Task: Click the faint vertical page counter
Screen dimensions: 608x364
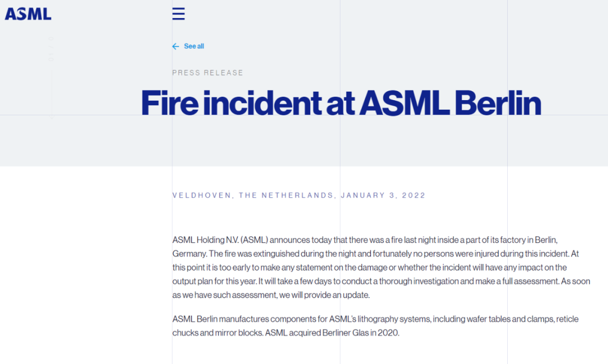Action: click(x=51, y=48)
